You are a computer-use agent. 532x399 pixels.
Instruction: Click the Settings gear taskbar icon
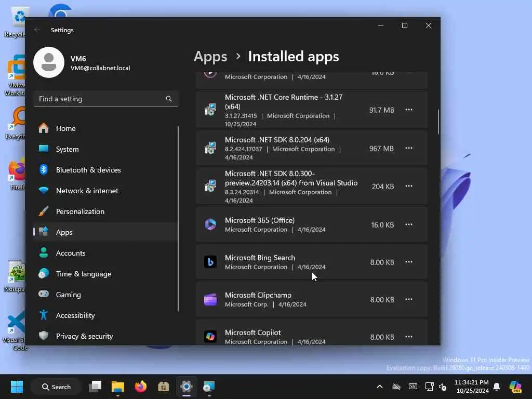(187, 387)
